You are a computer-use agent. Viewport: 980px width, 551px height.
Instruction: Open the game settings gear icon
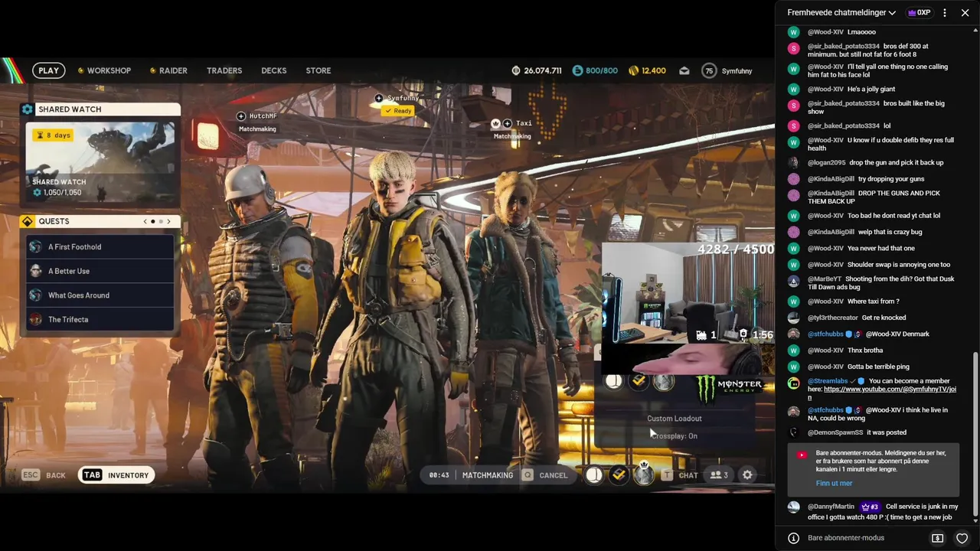pyautogui.click(x=747, y=475)
